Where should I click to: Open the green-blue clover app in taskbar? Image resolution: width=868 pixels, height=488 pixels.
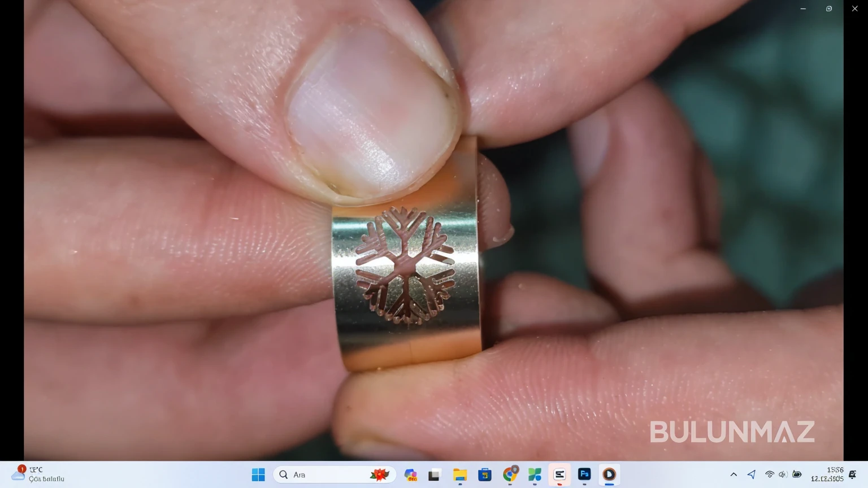(535, 475)
